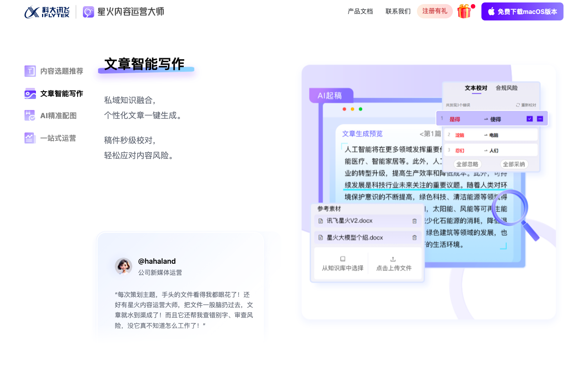The height and width of the screenshot is (368, 588).
Task: Click the 内容选题推荐 sidebar icon
Action: 30,71
